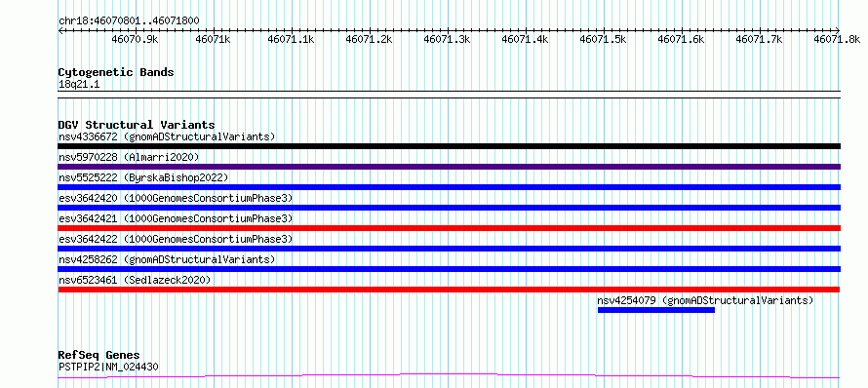Image resolution: width=868 pixels, height=388 pixels.
Task: Click the 46071.8k ruler tick label
Action: tap(837, 39)
